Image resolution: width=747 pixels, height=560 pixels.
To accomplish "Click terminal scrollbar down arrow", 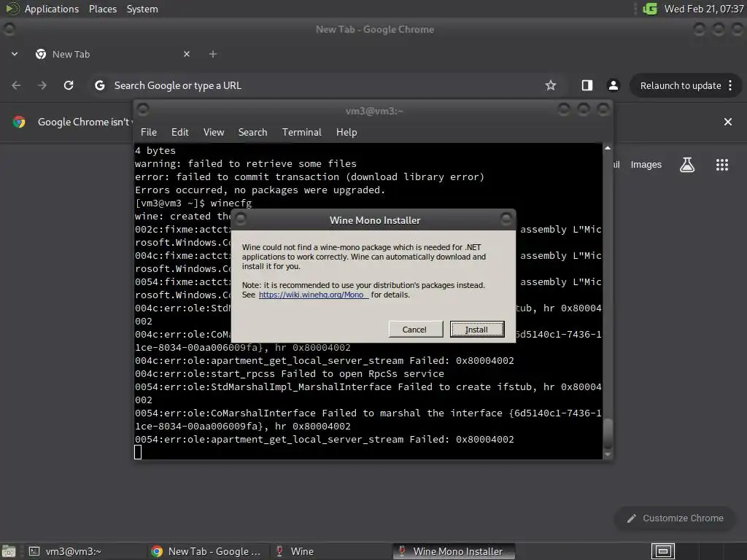I will [x=608, y=455].
